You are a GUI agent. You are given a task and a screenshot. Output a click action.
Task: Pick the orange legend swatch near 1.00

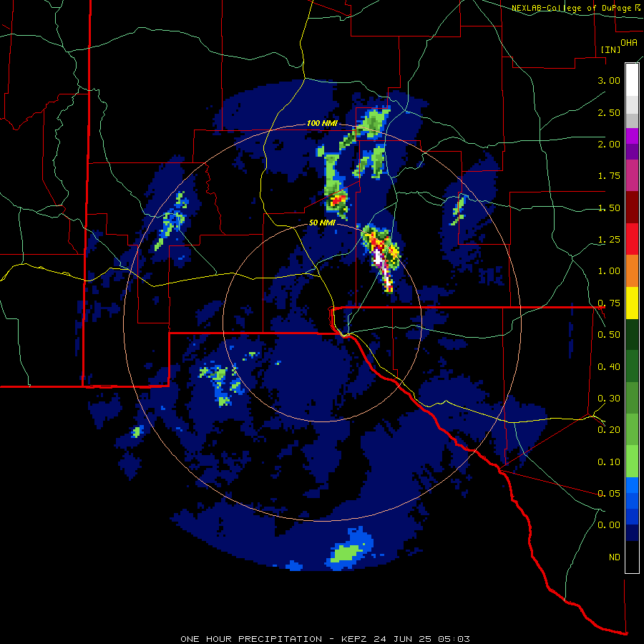pos(632,270)
